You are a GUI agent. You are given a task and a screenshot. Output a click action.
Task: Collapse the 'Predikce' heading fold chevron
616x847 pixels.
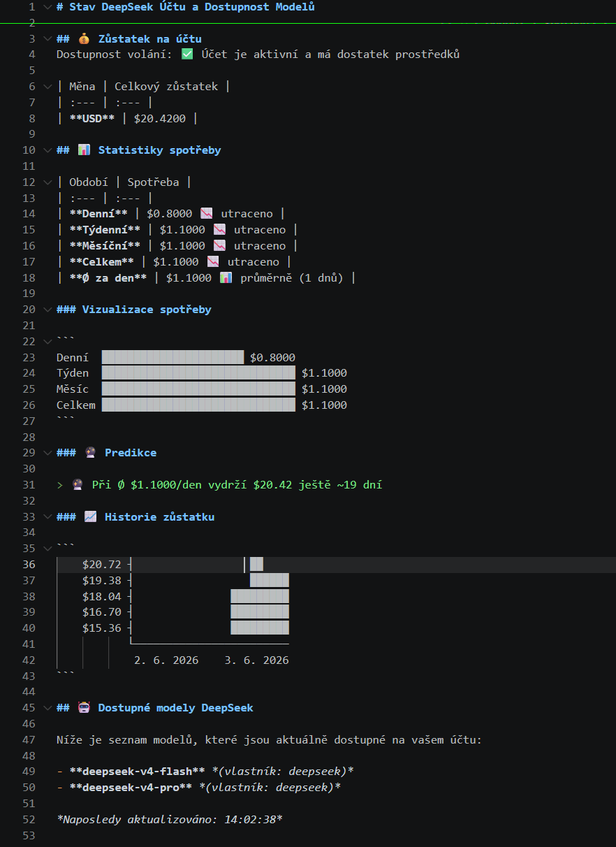pyautogui.click(x=47, y=453)
